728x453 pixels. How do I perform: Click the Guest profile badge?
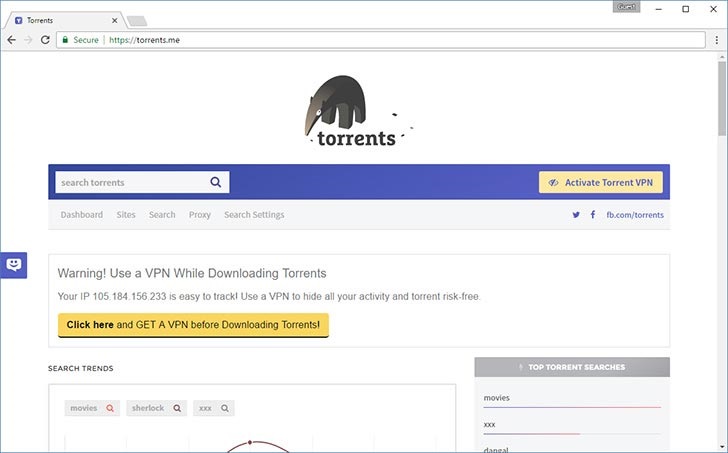tap(626, 7)
